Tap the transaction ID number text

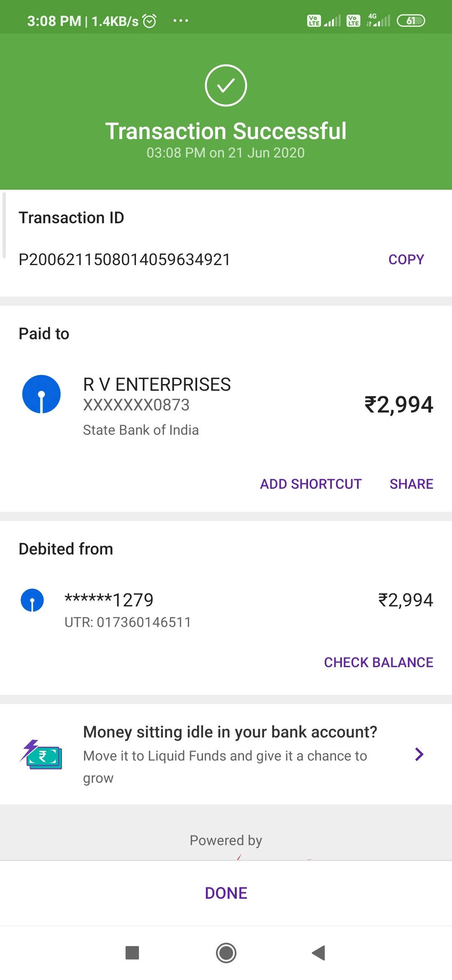point(125,260)
